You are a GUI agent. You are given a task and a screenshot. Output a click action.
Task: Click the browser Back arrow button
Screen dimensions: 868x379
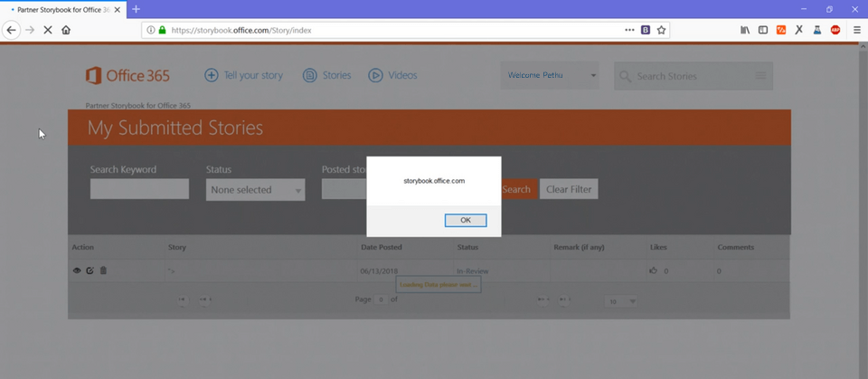[x=11, y=30]
